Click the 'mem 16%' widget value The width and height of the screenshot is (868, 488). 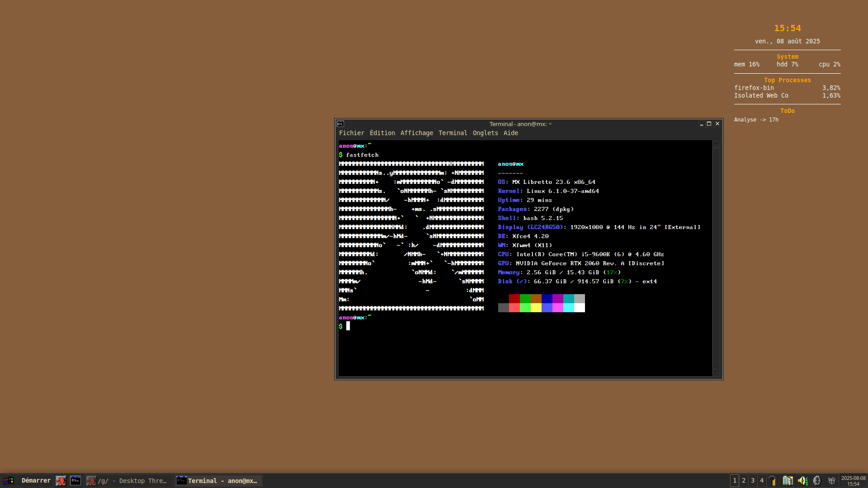click(x=747, y=64)
